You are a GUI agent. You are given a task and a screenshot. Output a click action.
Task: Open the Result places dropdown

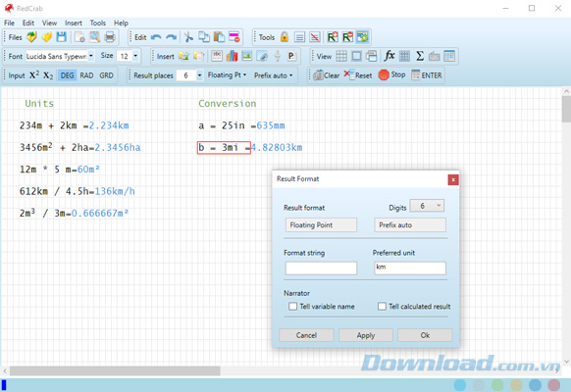199,75
